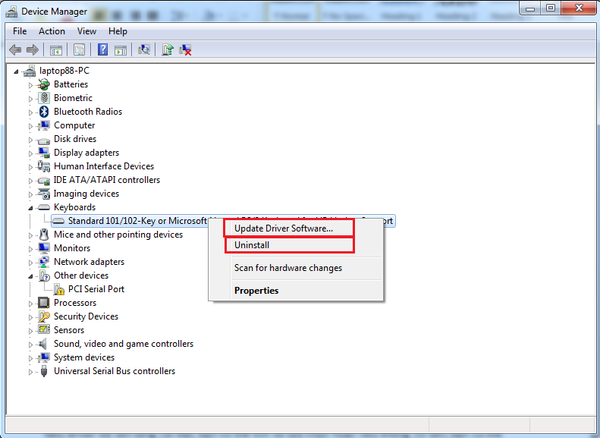
Task: Expand the Disk drives node
Action: [x=31, y=140]
